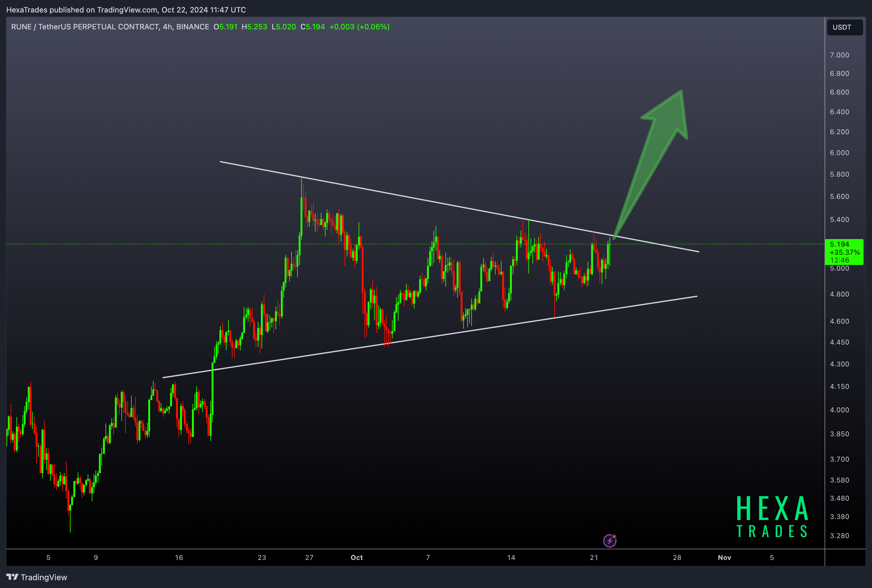Click the 6.000 price axis label
This screenshot has height=588, width=872.
(x=839, y=153)
